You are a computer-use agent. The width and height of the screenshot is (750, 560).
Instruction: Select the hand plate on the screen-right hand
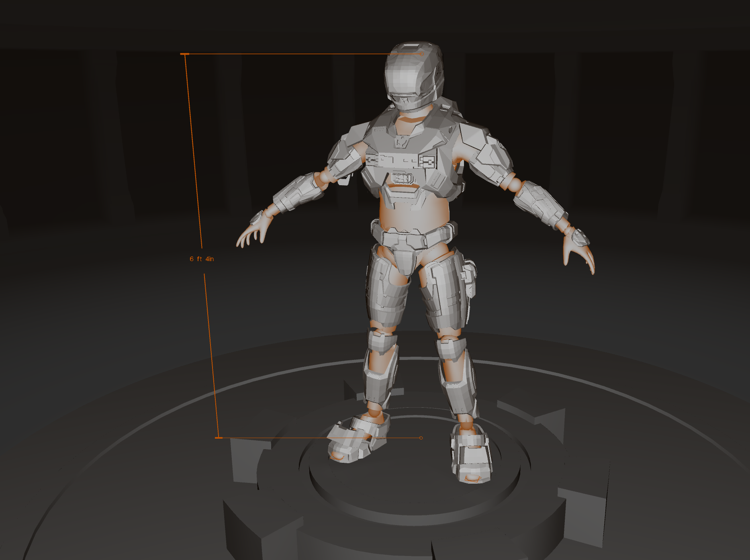pos(580,237)
